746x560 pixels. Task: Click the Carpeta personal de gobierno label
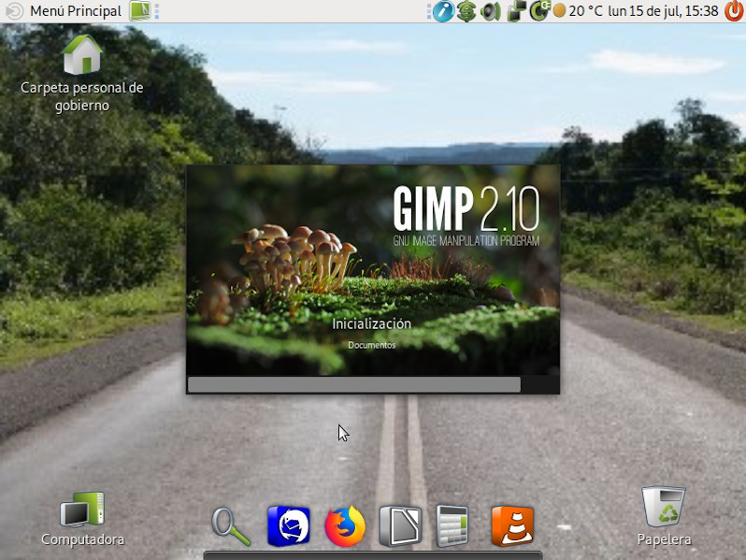pos(82,96)
